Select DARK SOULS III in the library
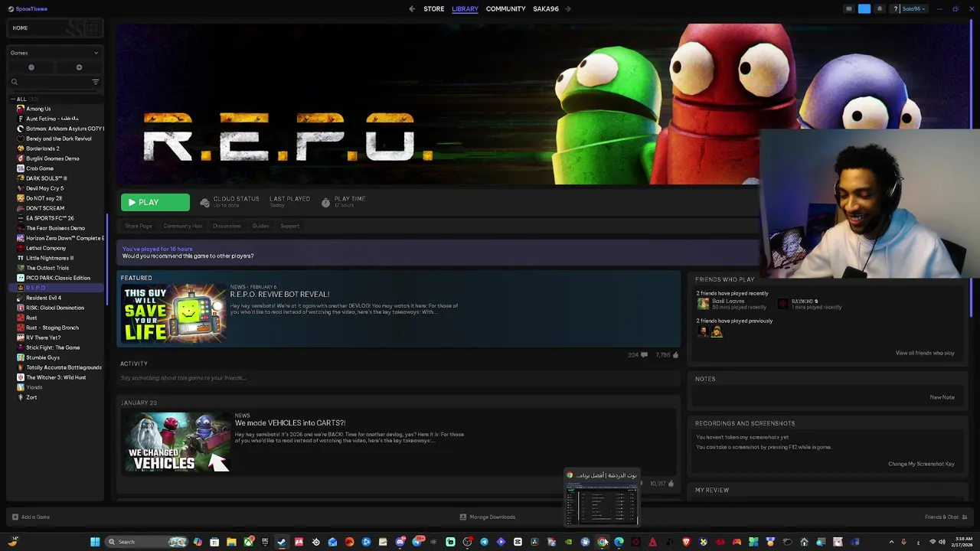980x551 pixels. tap(46, 178)
